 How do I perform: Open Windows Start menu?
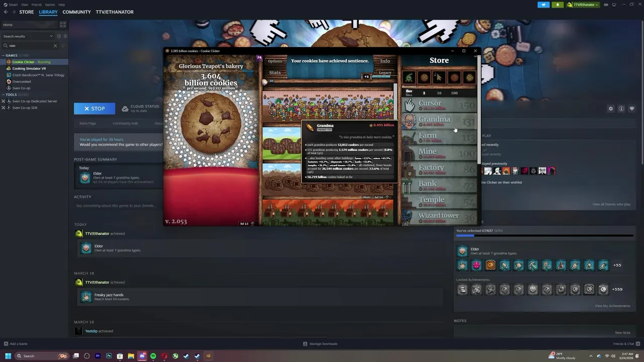8,356
